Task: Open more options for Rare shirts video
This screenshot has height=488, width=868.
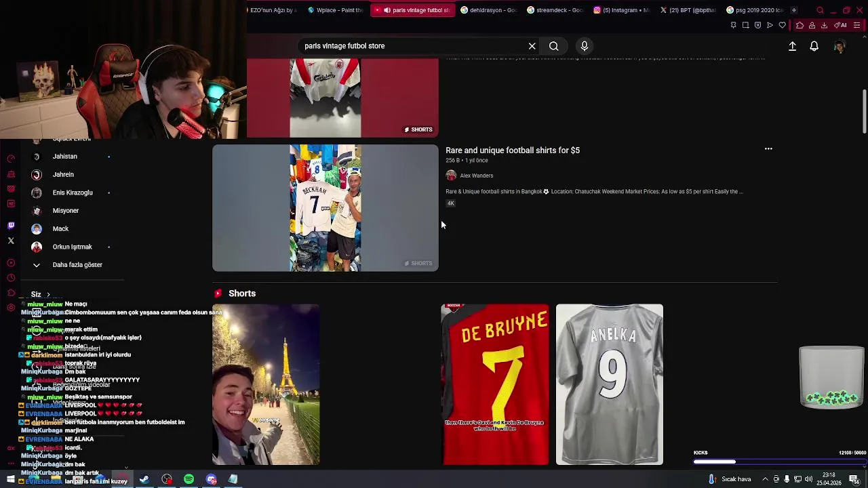Action: coord(768,149)
